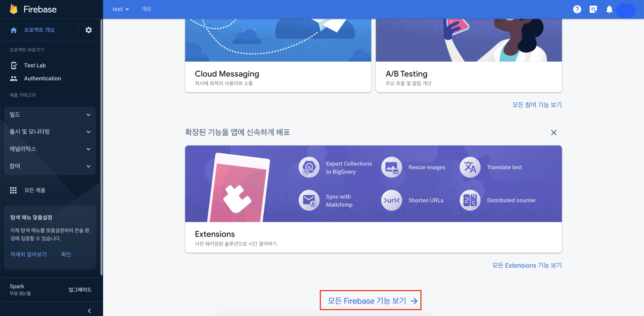Click the Test Lab checklist icon
Viewport: 644px width, 316px height.
(x=14, y=66)
